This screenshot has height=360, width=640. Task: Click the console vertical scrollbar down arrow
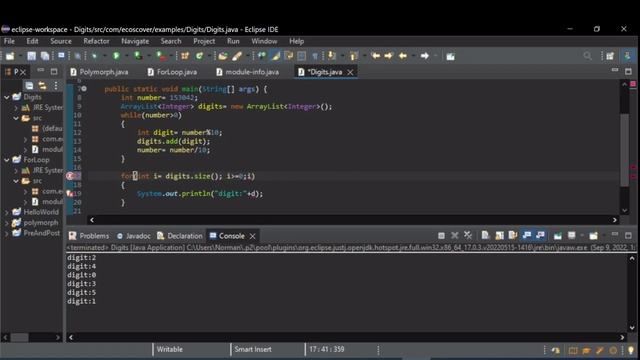point(632,328)
